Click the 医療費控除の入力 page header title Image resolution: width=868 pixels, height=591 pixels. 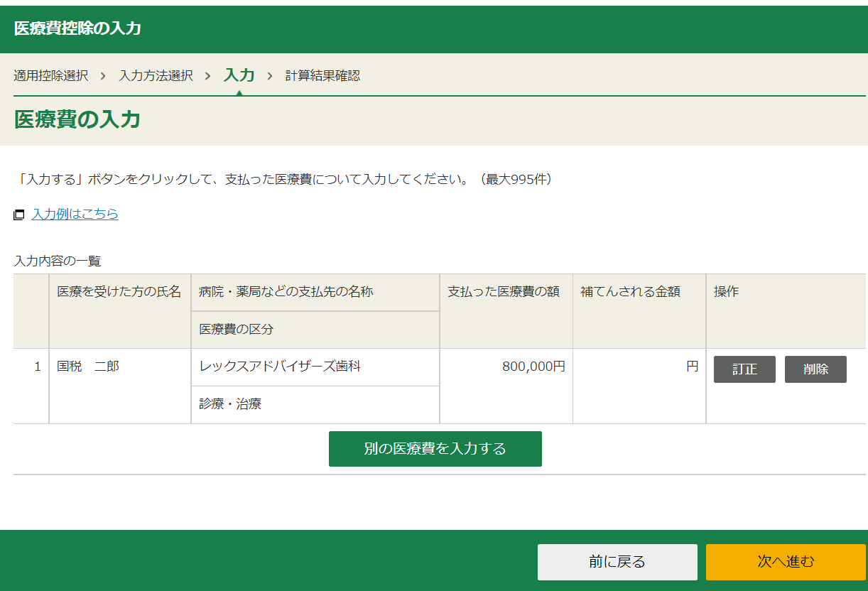pyautogui.click(x=77, y=29)
